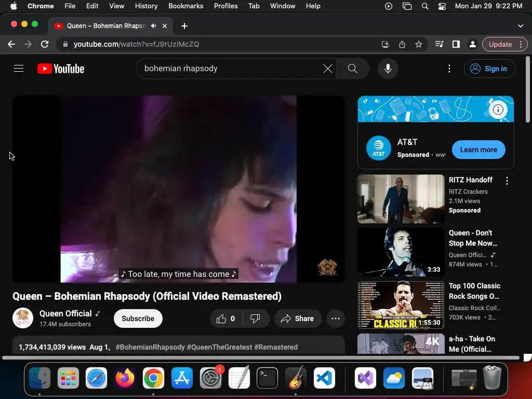
Task: Open the File menu
Action: 70,6
